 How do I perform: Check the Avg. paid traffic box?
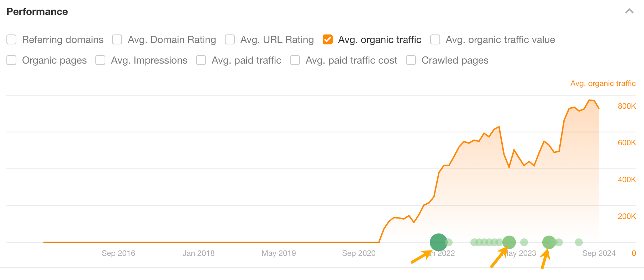201,60
